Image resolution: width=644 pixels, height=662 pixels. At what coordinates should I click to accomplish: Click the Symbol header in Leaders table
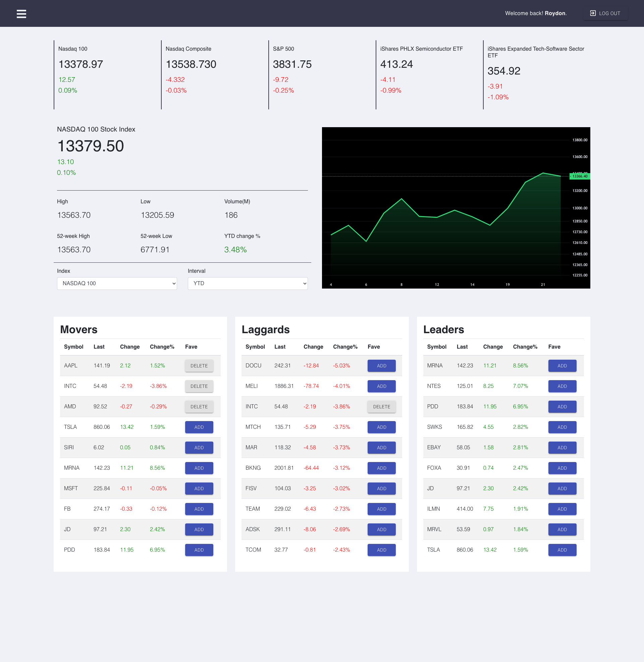[x=436, y=347]
